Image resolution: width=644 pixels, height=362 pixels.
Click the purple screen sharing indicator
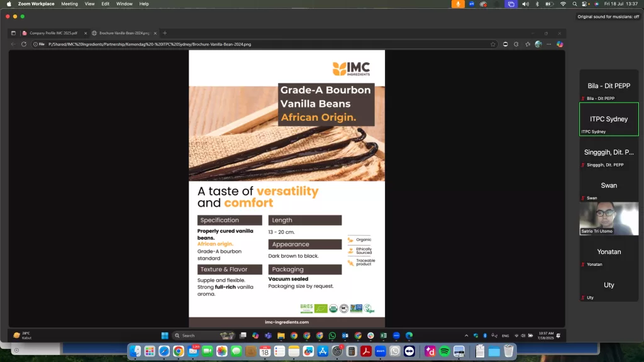[x=511, y=4]
